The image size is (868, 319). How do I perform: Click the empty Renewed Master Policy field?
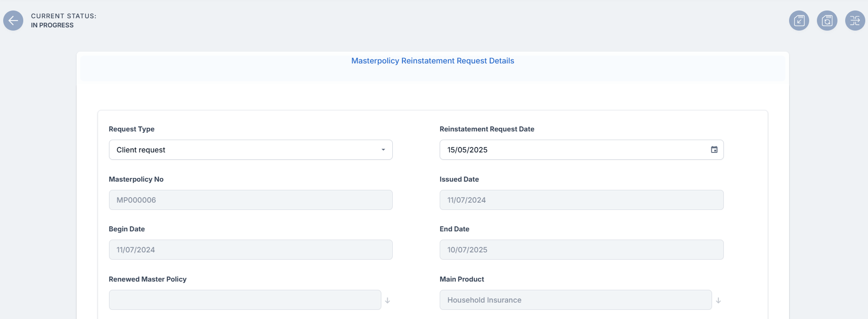click(245, 300)
